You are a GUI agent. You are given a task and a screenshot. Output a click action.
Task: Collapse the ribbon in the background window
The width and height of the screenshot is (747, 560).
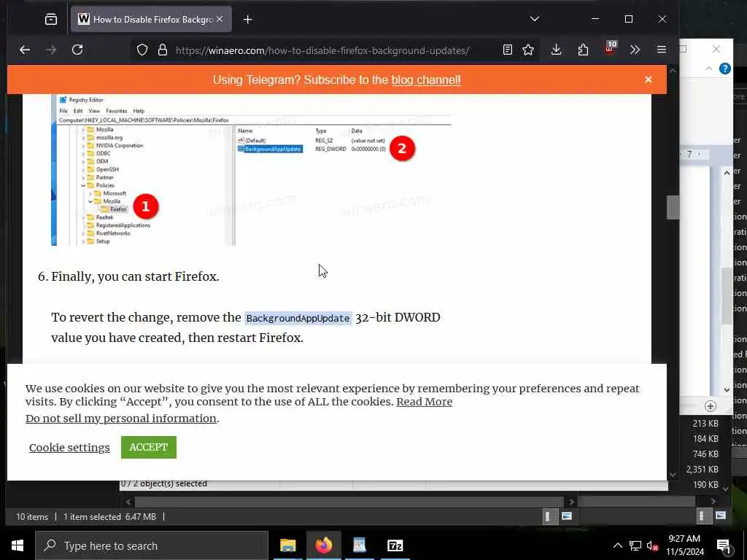tap(709, 69)
